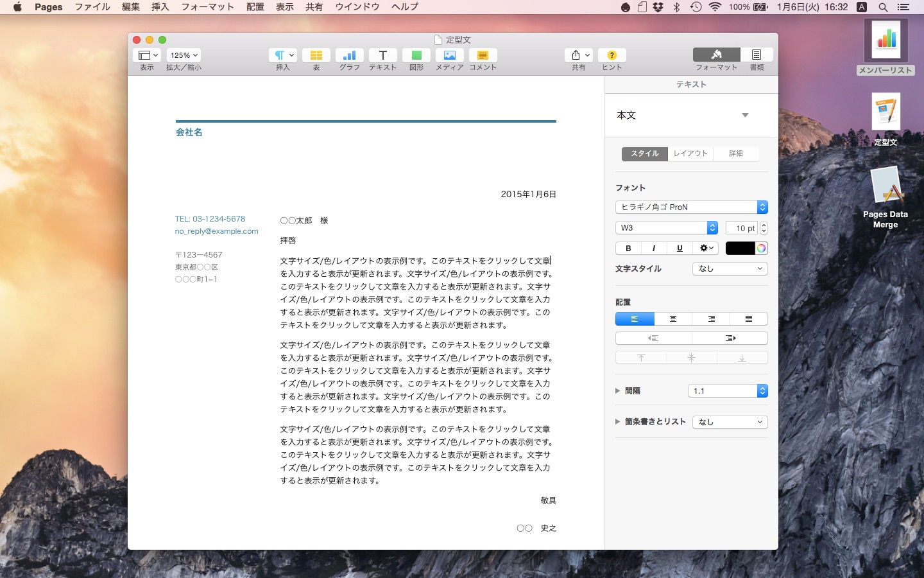Add a comment with the コメント icon

pyautogui.click(x=483, y=55)
